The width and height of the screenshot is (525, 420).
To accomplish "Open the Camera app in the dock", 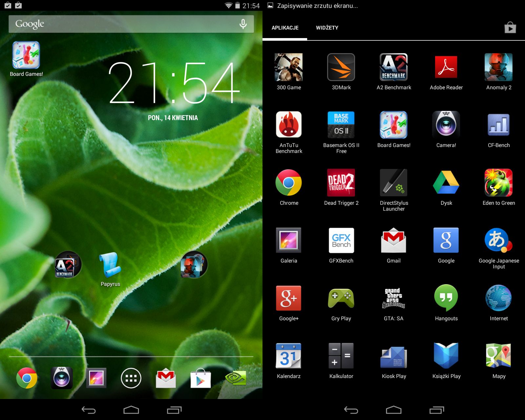I will (62, 378).
